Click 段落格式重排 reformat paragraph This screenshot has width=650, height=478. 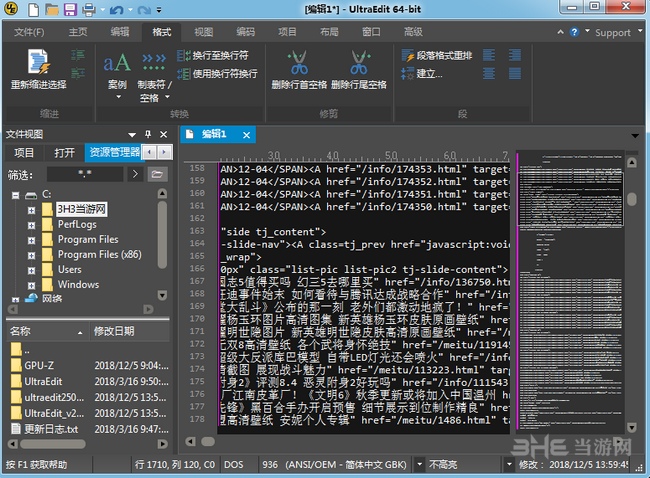click(x=437, y=55)
